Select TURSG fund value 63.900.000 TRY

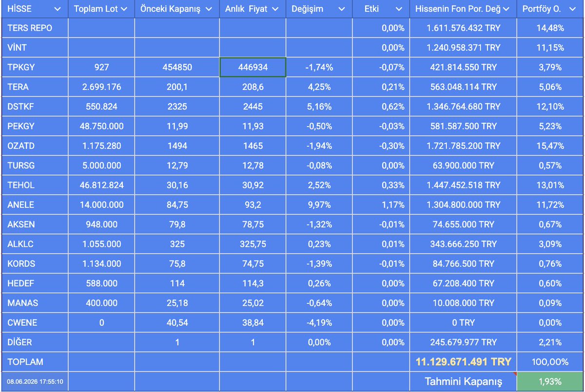tap(463, 166)
